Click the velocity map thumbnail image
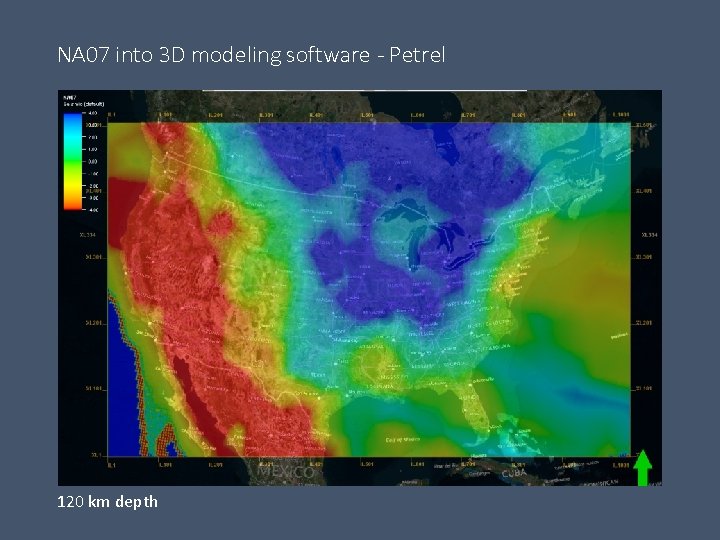Screen dimensions: 720x540 360,288
